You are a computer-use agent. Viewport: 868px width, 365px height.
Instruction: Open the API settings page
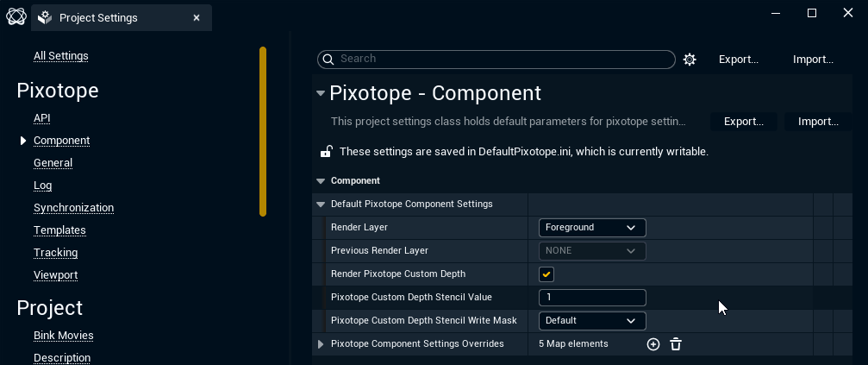(x=42, y=118)
